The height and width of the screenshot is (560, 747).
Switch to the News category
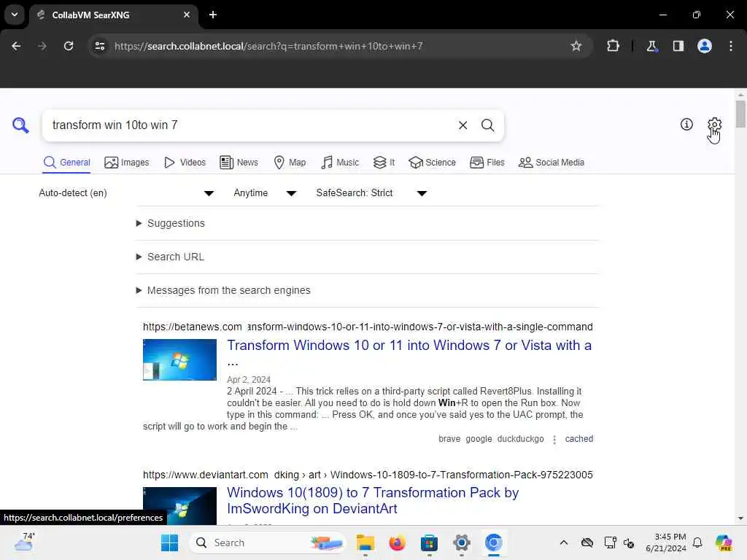click(239, 163)
